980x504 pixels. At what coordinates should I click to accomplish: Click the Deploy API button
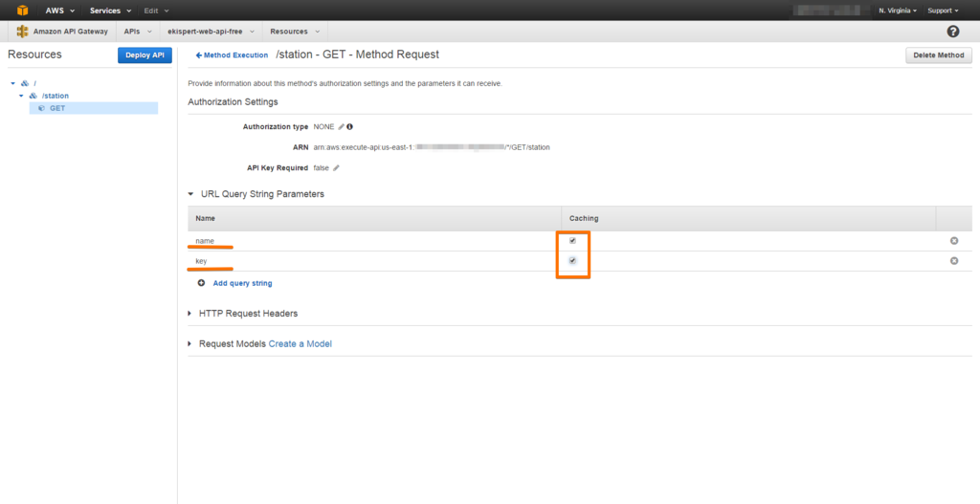pos(145,55)
